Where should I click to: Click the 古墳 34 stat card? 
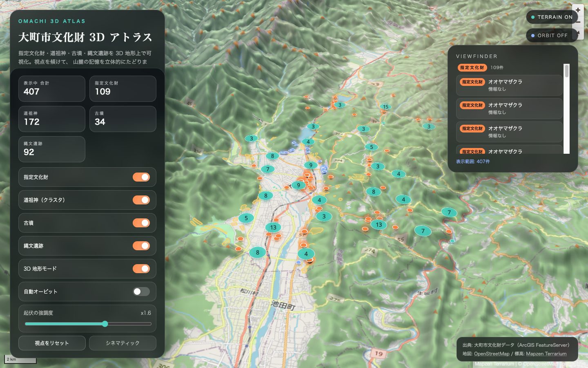[x=122, y=119]
